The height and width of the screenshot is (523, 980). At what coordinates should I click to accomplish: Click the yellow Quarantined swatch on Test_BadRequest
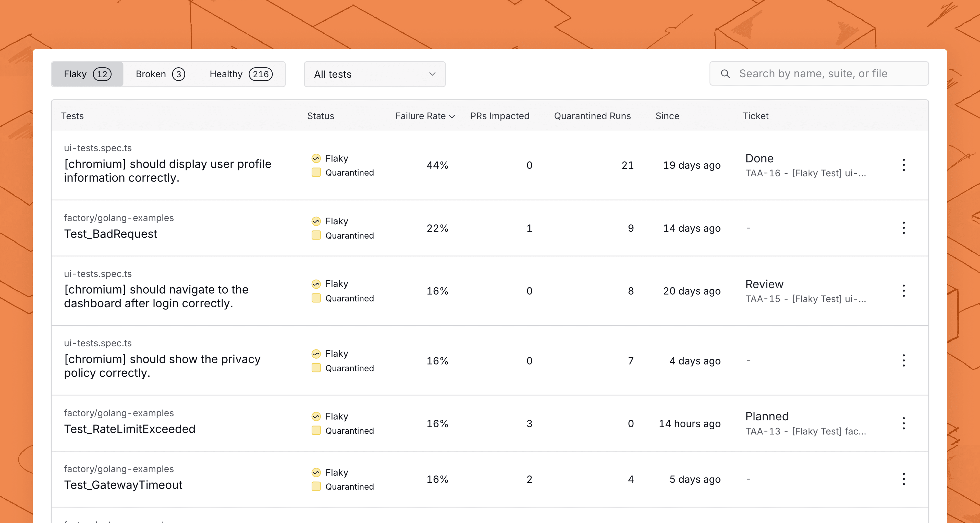[x=316, y=235]
